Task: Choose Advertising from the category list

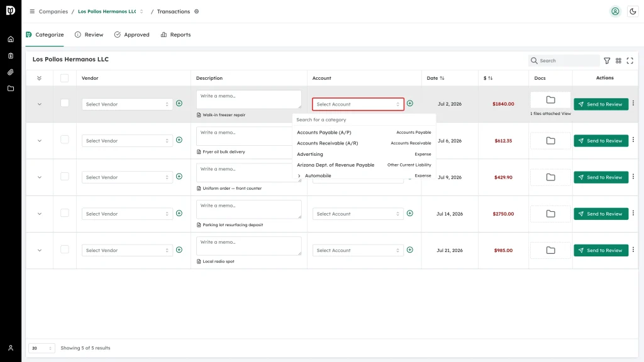Action: (x=364, y=155)
